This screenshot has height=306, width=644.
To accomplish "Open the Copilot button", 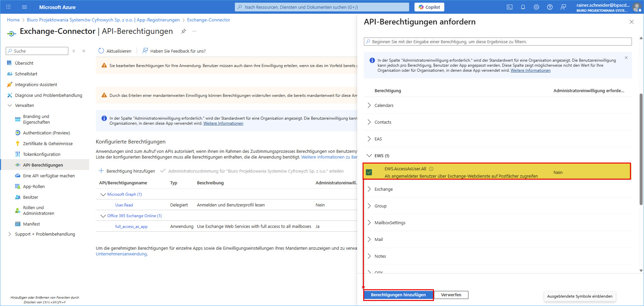I will click(429, 7).
